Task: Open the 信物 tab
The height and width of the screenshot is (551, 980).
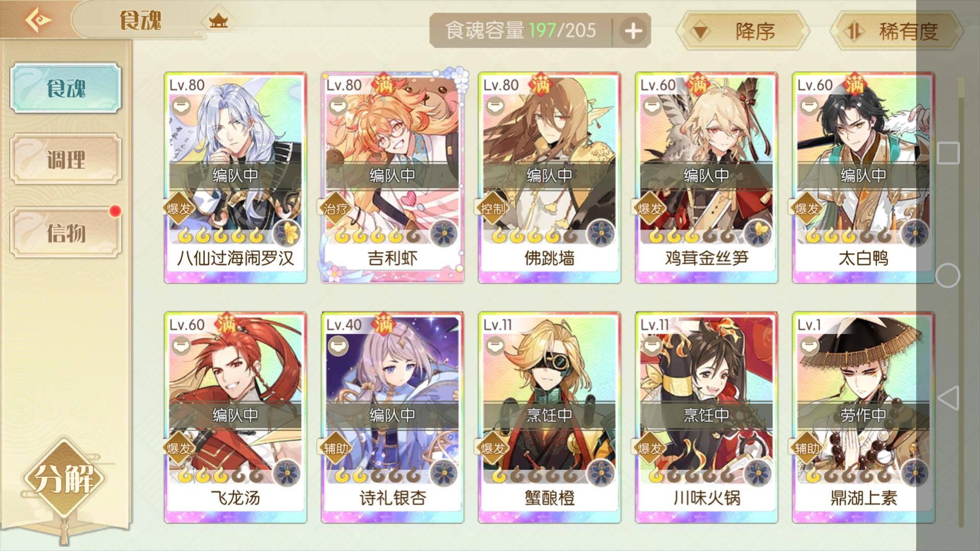Action: [x=66, y=233]
